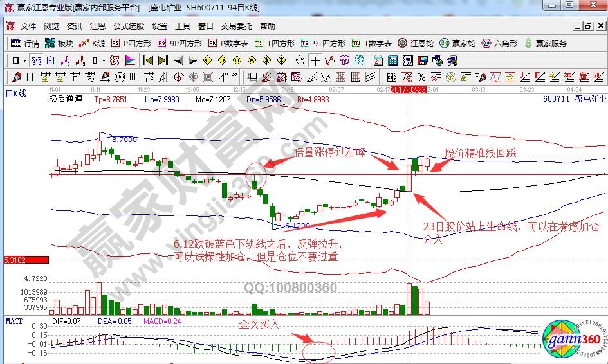Image resolution: width=608 pixels, height=364 pixels.
Task: Open the 交易委托 menu
Action: [237, 26]
